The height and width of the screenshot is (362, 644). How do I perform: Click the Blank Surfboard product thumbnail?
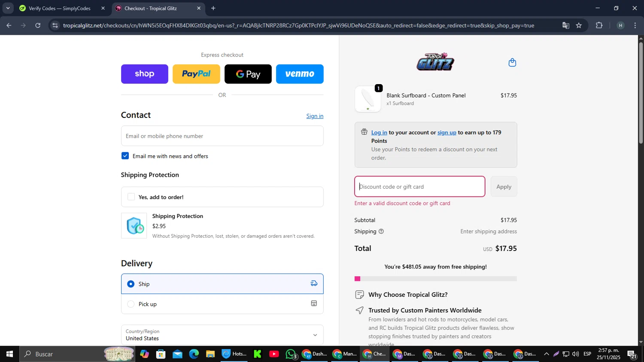[x=368, y=99]
